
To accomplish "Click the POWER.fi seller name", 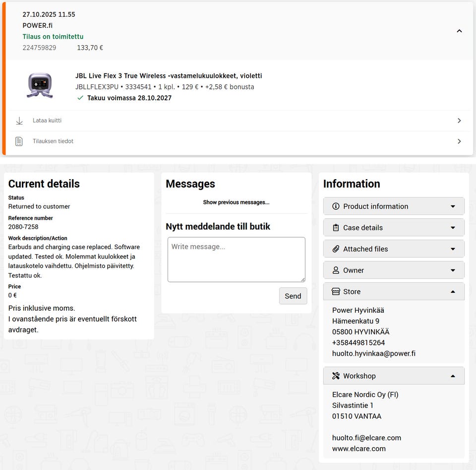I will coord(37,25).
